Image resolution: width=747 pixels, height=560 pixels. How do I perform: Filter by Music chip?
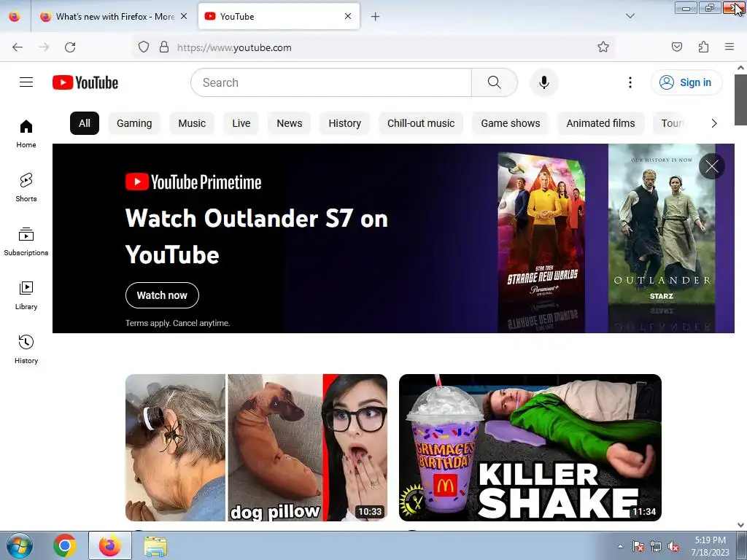[192, 123]
